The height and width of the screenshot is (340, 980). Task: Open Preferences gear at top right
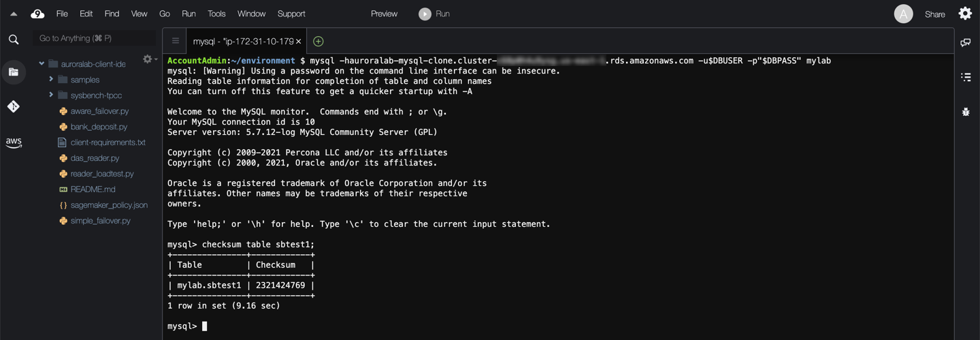tap(965, 14)
